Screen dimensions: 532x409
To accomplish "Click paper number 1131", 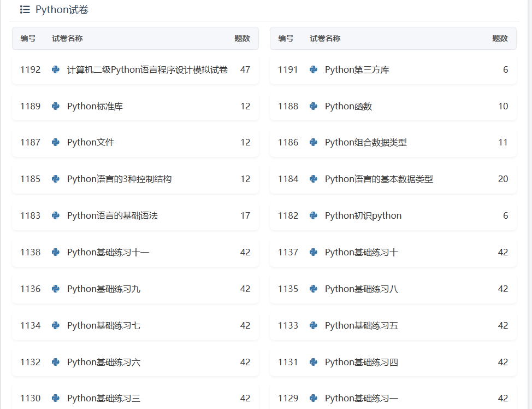I will (x=288, y=363).
